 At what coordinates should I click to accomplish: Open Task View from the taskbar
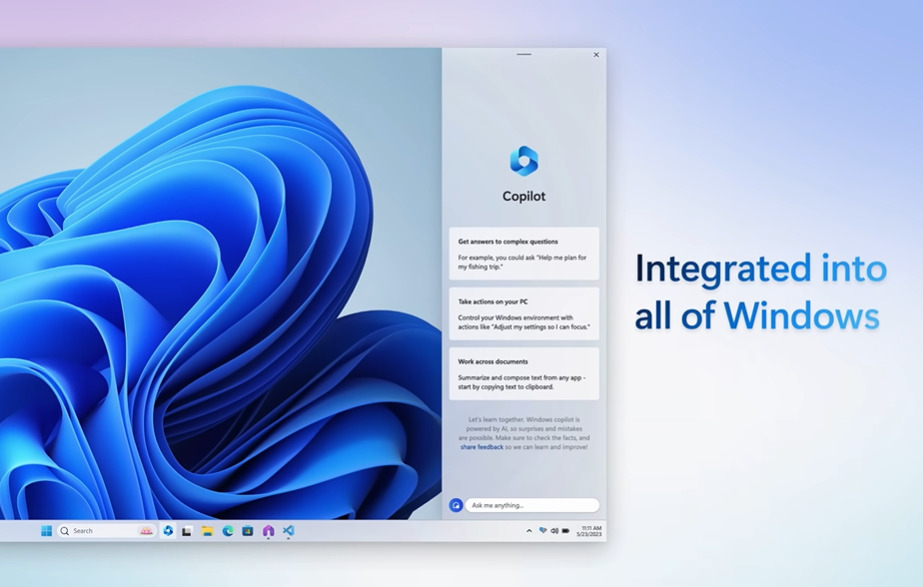point(187,531)
